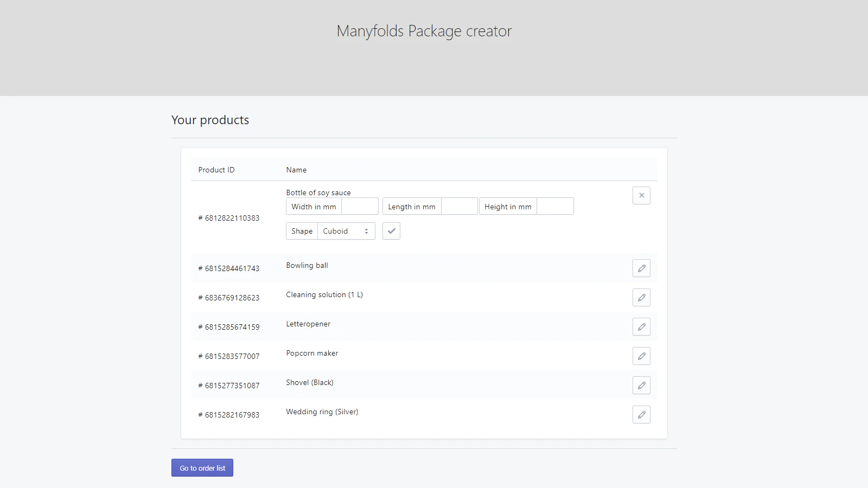The height and width of the screenshot is (488, 868).
Task: Click the Shovel (Black) product name
Action: [310, 382]
